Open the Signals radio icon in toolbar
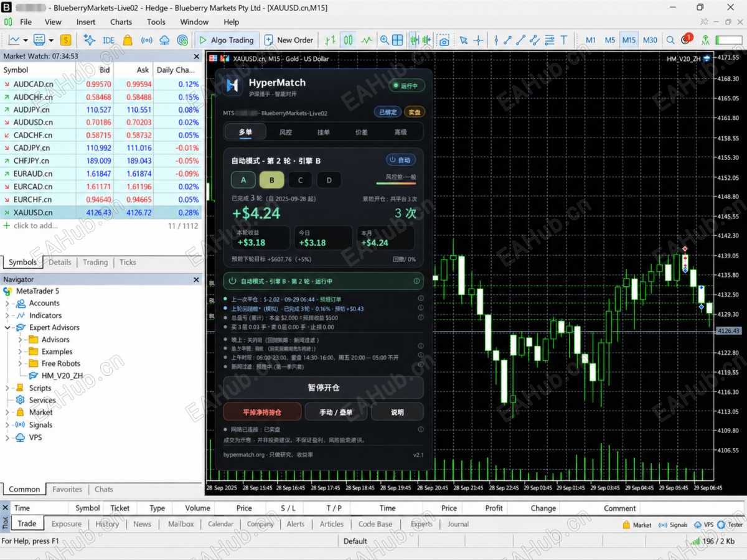Screen dimensions: 747x560 pos(146,40)
